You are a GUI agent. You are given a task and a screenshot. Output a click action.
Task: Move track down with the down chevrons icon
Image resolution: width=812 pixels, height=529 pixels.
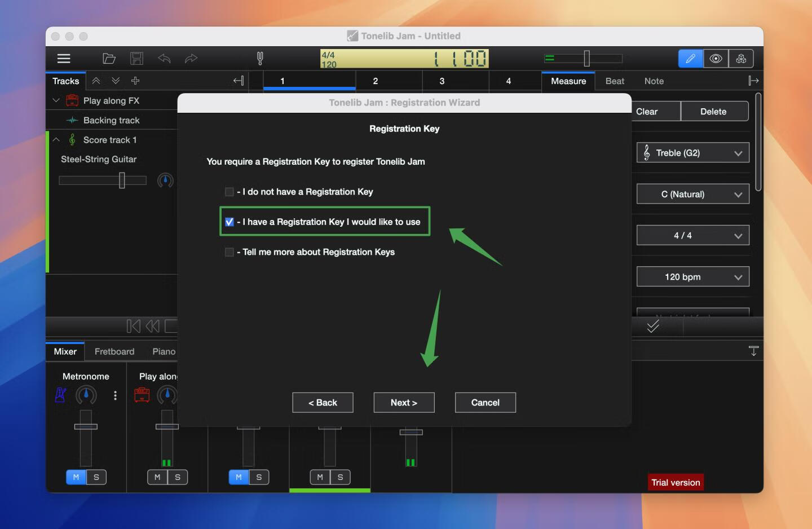pyautogui.click(x=116, y=81)
